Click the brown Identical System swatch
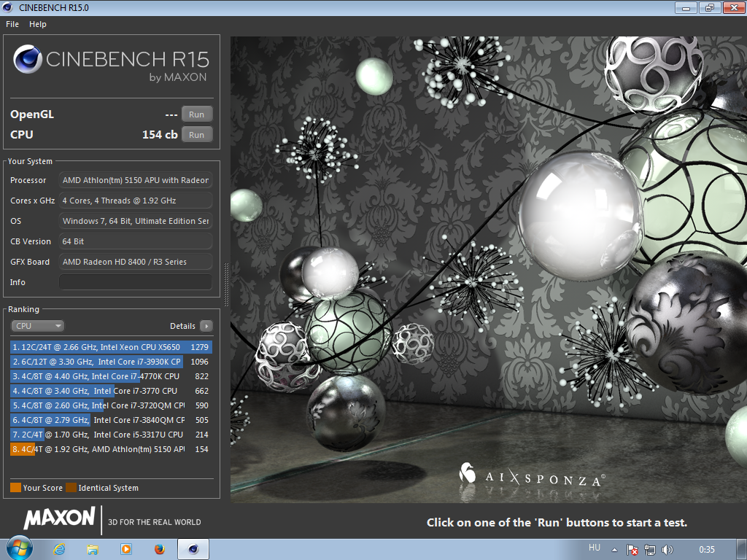The width and height of the screenshot is (747, 560). click(71, 488)
